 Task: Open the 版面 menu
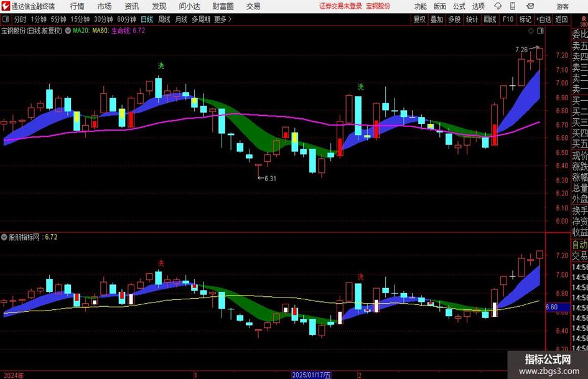pos(439,6)
